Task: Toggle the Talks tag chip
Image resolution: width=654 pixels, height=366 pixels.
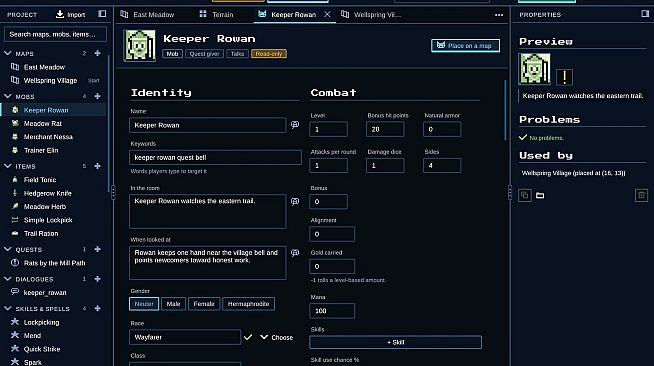Action: tap(237, 54)
